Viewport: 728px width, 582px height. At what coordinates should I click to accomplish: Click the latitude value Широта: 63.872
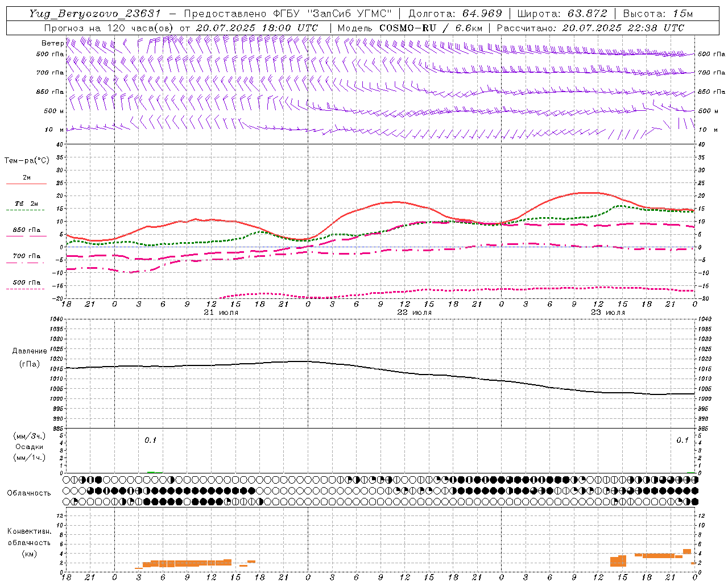[562, 14]
